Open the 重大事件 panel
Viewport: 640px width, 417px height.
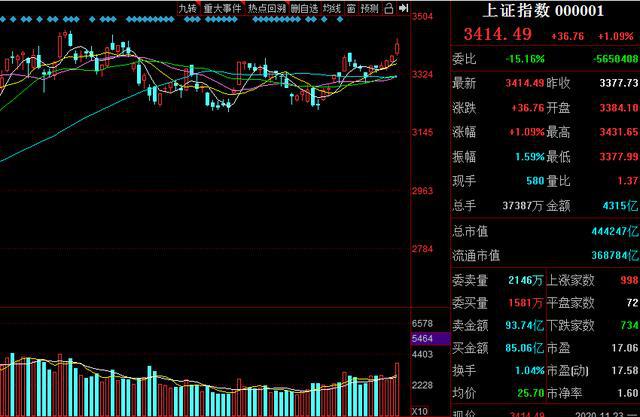point(222,8)
